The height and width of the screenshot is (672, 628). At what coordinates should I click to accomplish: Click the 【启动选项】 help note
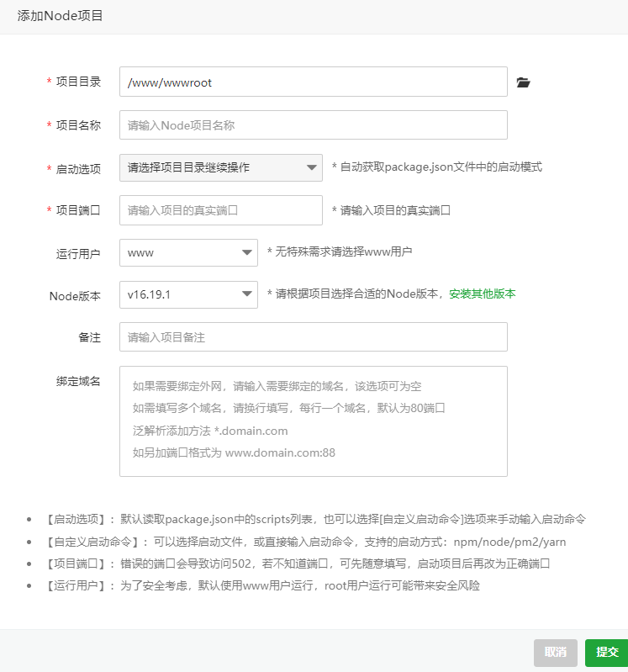(x=315, y=519)
